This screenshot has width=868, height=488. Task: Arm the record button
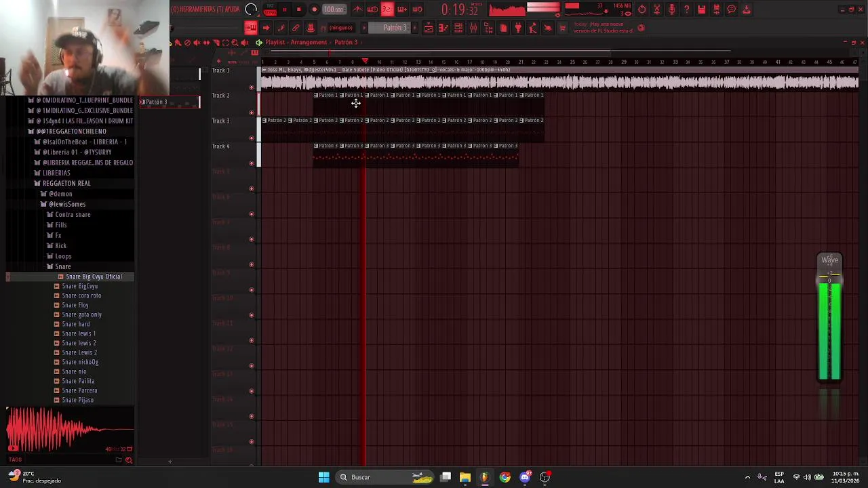pyautogui.click(x=314, y=9)
